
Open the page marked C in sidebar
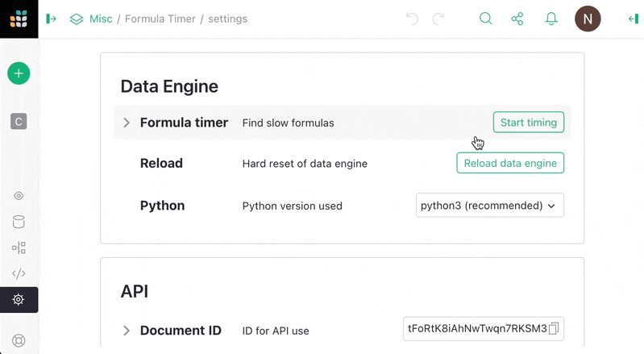19,122
